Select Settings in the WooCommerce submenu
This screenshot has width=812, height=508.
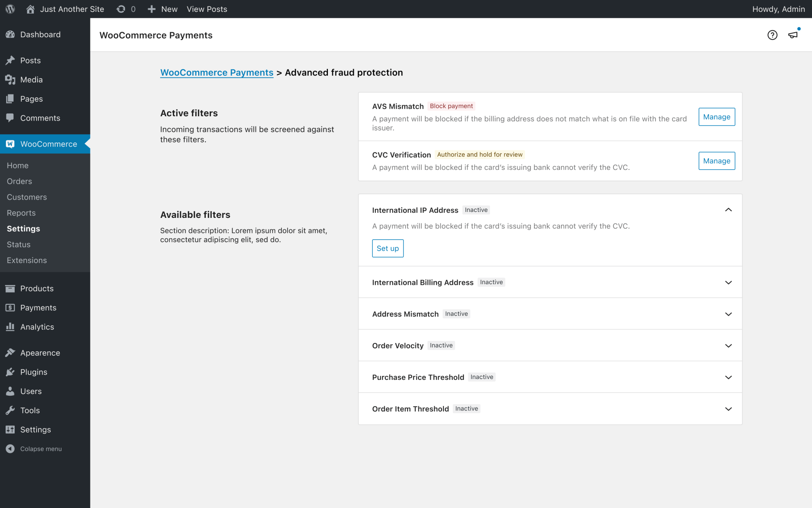pyautogui.click(x=23, y=229)
